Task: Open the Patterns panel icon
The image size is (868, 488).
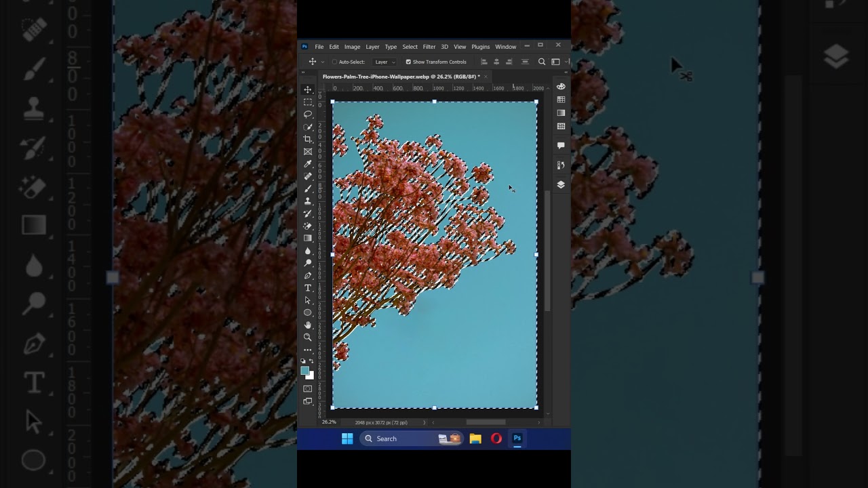Action: click(561, 126)
